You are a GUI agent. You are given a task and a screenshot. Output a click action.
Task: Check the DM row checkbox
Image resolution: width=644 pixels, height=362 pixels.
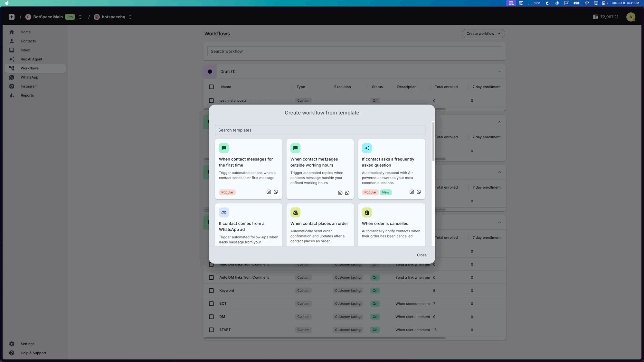click(211, 317)
